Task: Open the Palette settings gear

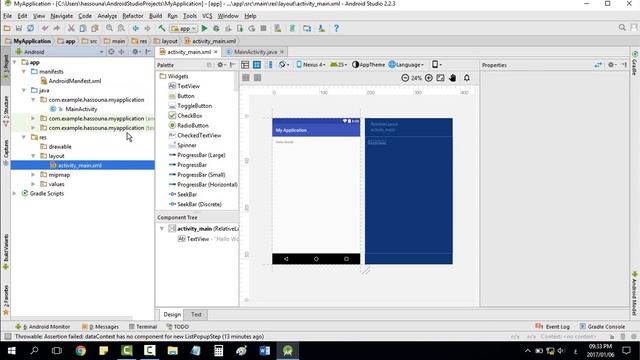Action: pos(220,65)
